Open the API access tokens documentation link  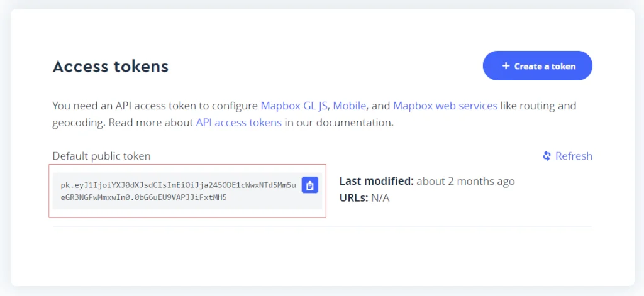pos(239,123)
